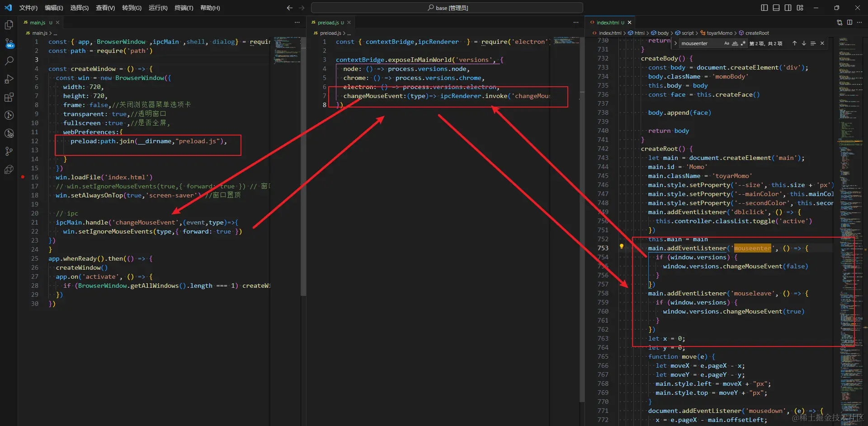Open the 帮助(H) menu
868x426 pixels.
coord(210,8)
